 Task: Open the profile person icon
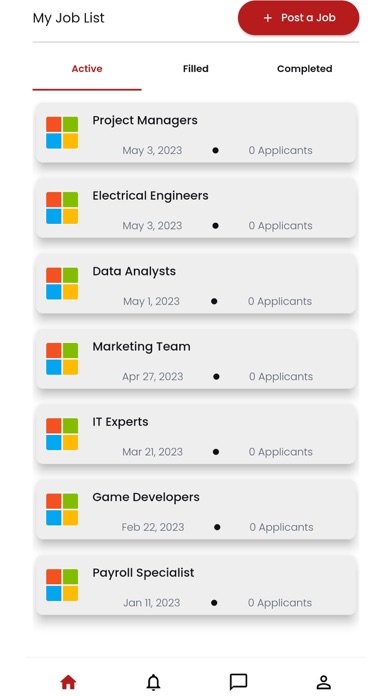(324, 682)
